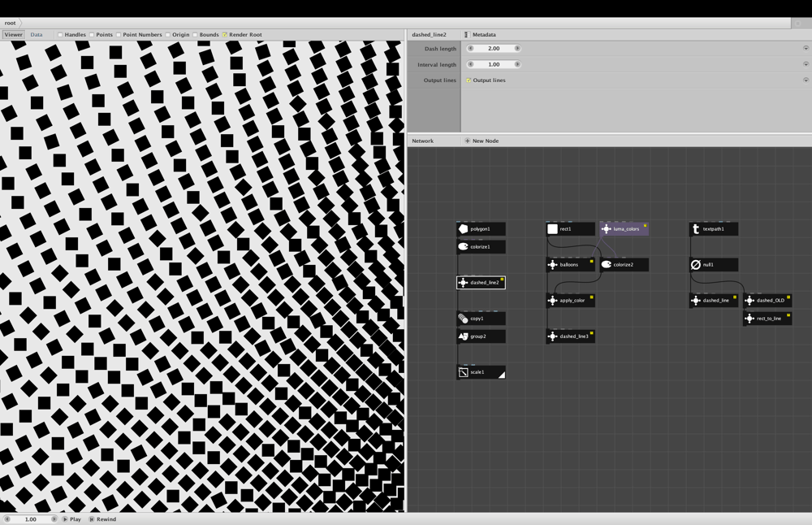
Task: Click the Metadata button label
Action: click(x=484, y=35)
